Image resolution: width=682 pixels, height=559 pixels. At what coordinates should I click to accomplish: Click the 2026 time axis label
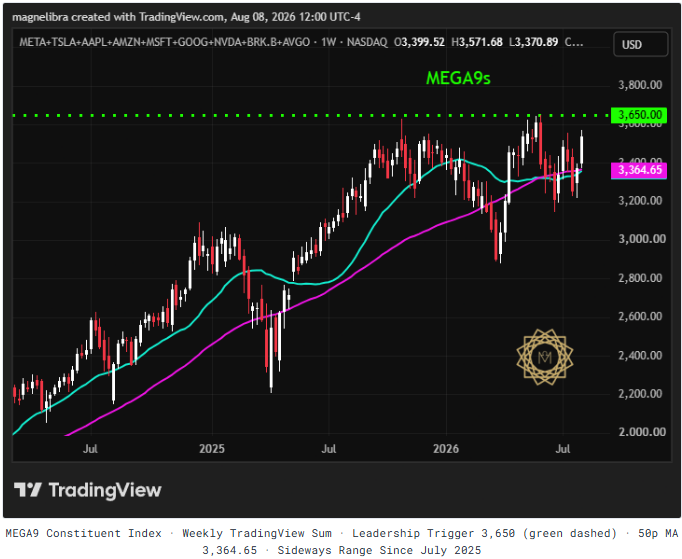tap(446, 449)
